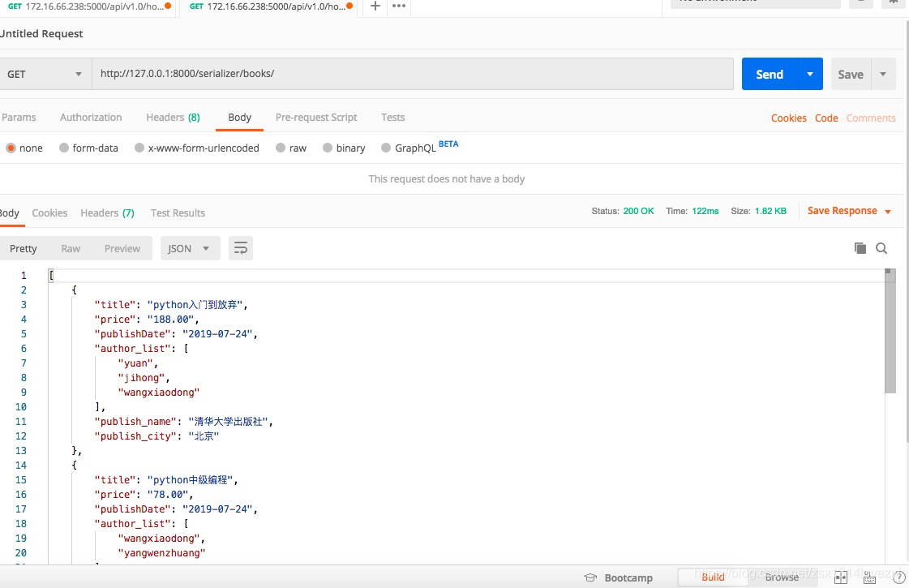This screenshot has width=909, height=588.
Task: Open the tab options three-dots menu
Action: [x=399, y=6]
